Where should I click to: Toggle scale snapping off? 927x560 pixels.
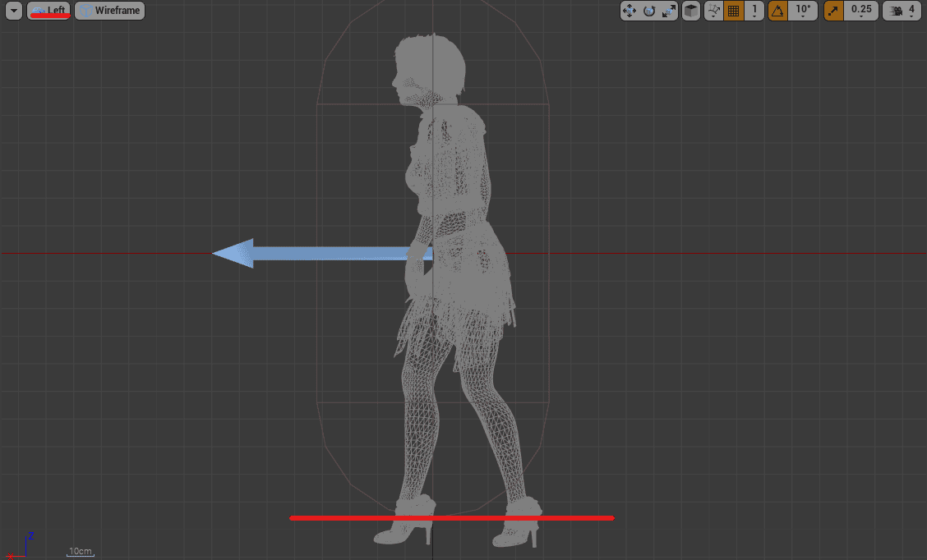pyautogui.click(x=832, y=11)
